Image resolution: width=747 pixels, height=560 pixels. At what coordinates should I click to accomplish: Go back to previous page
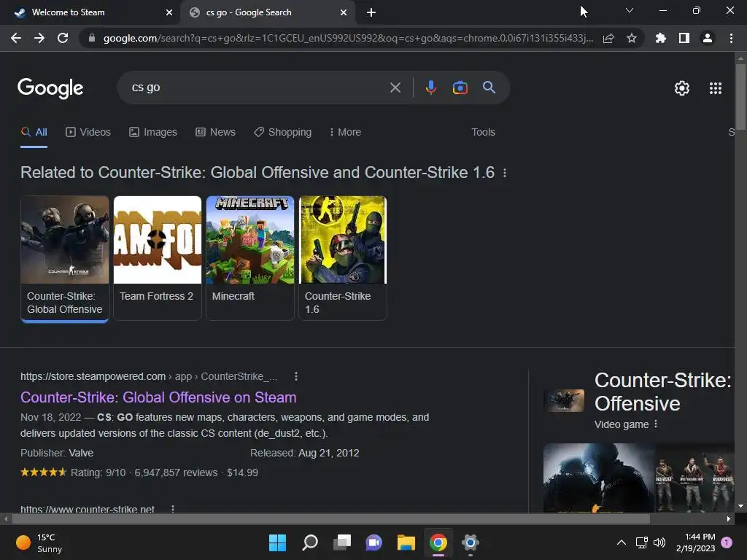(16, 38)
